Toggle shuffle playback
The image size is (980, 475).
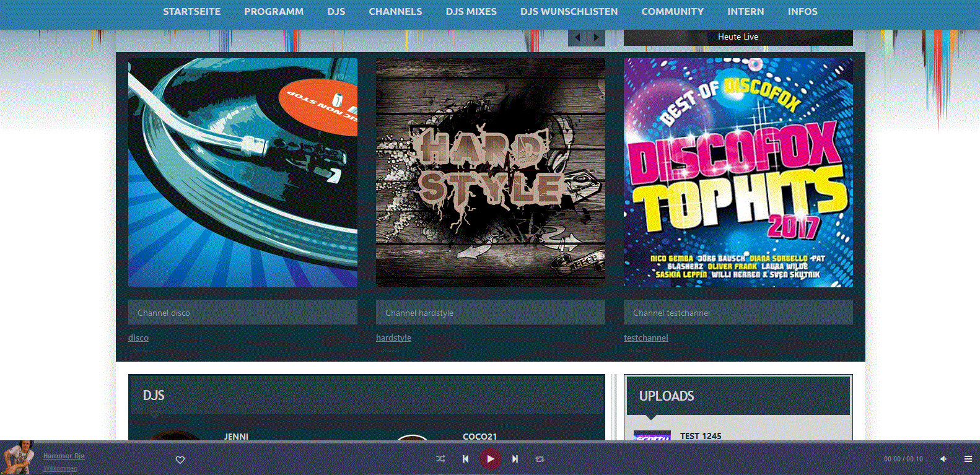[x=440, y=459]
